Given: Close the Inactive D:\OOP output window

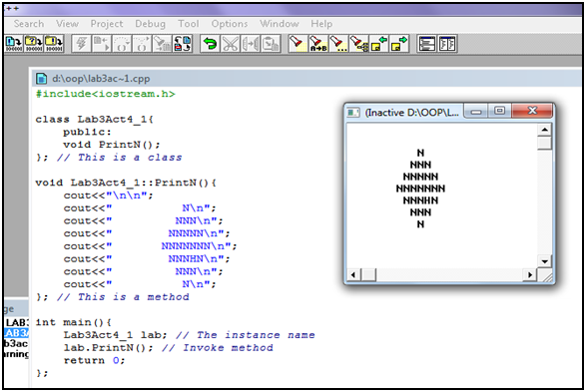Looking at the screenshot, I should pyautogui.click(x=532, y=111).
